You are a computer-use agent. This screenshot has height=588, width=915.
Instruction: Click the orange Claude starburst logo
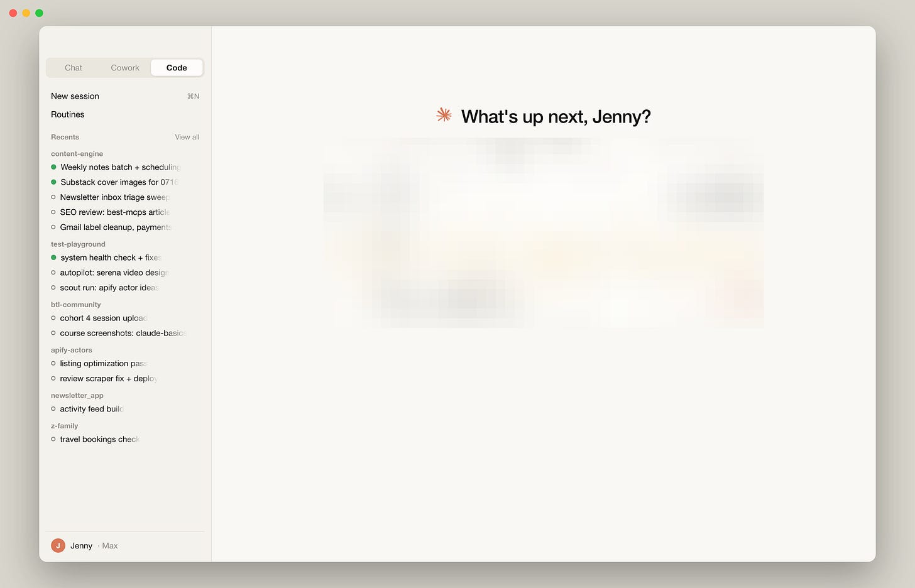coord(444,115)
